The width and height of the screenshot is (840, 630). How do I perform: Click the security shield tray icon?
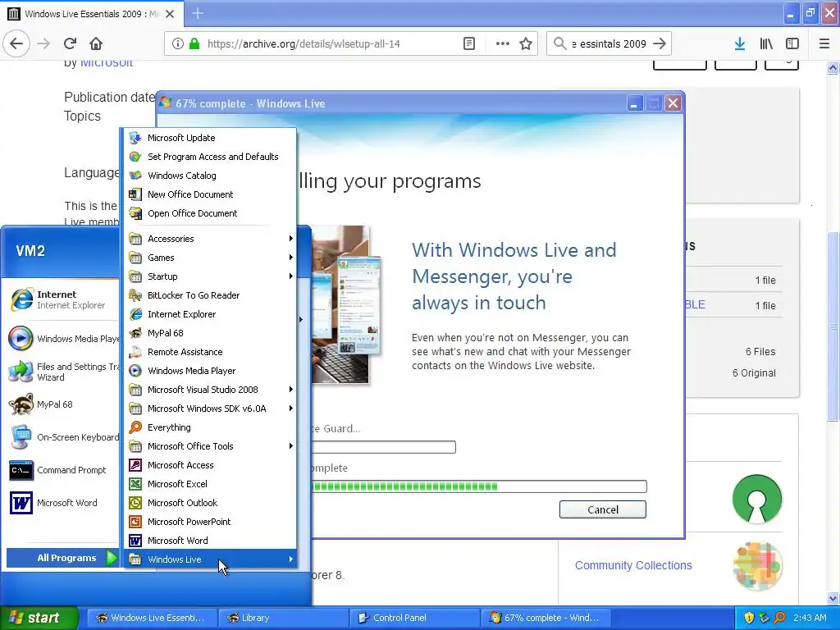749,618
